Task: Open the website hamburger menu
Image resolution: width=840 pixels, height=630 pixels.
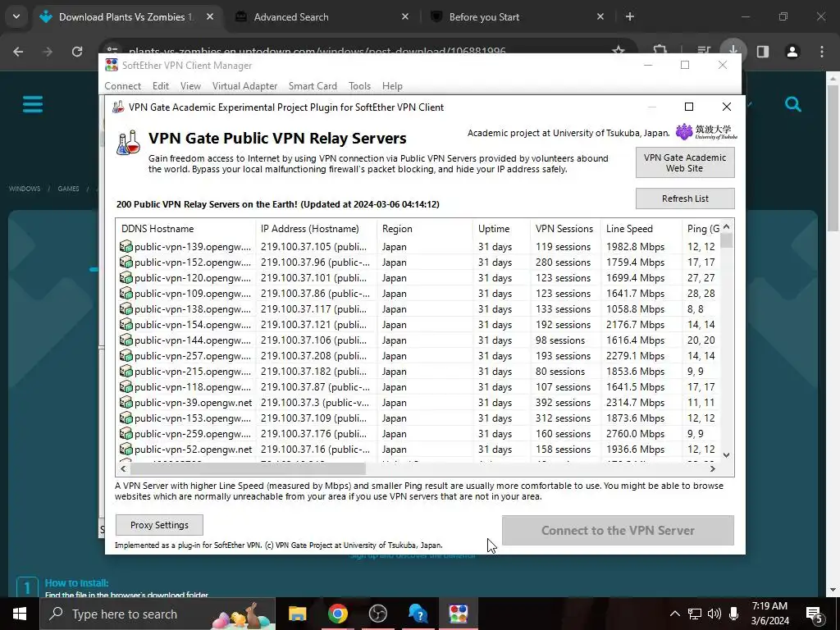Action: tap(33, 104)
